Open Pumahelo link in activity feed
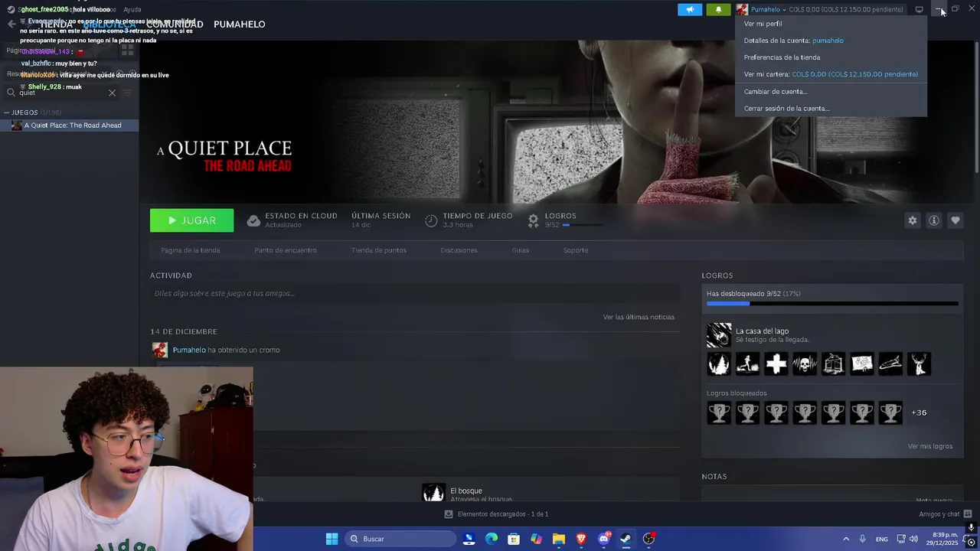This screenshot has height=551, width=980. 189,350
